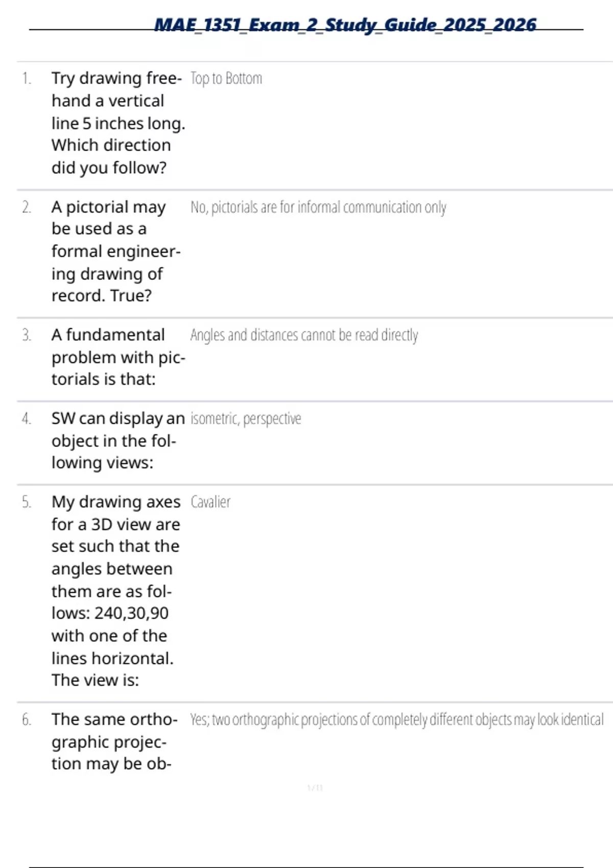Image resolution: width=613 pixels, height=868 pixels.
Task: Select question 1 about drawing freehand vertical line
Action: pyautogui.click(x=117, y=123)
